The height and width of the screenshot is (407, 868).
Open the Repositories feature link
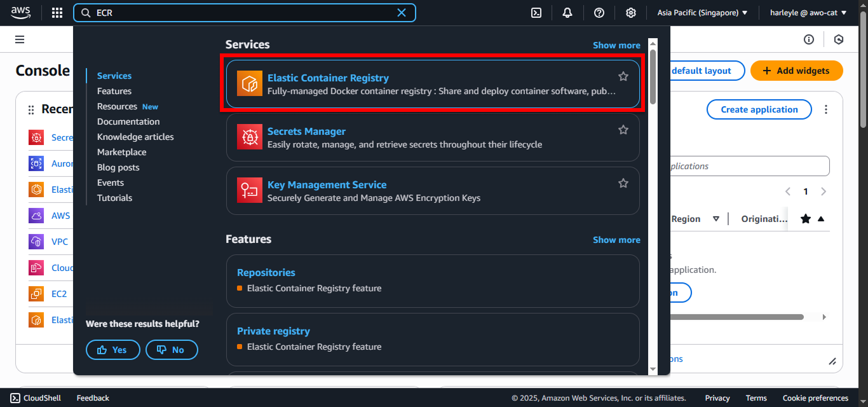tap(266, 272)
